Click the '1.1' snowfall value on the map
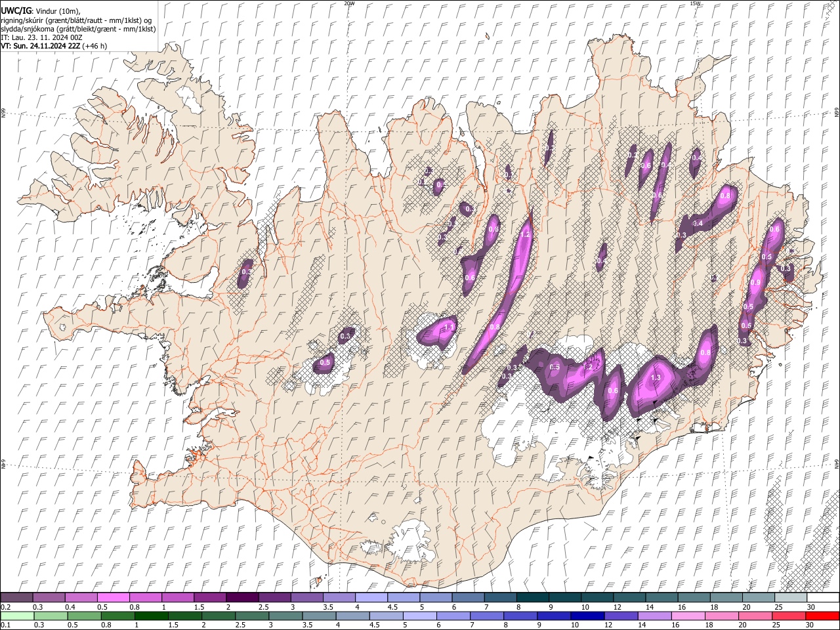Screen dimensions: 840x630 coord(450,326)
